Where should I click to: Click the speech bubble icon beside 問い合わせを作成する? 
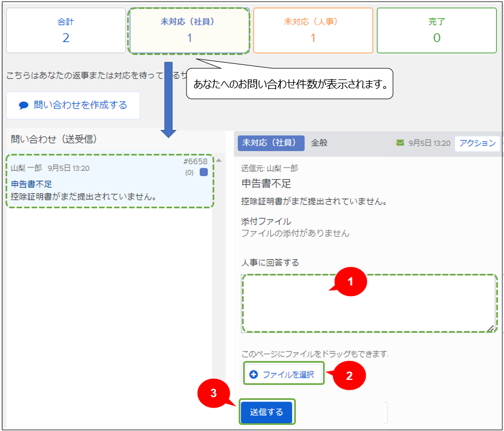pos(23,105)
